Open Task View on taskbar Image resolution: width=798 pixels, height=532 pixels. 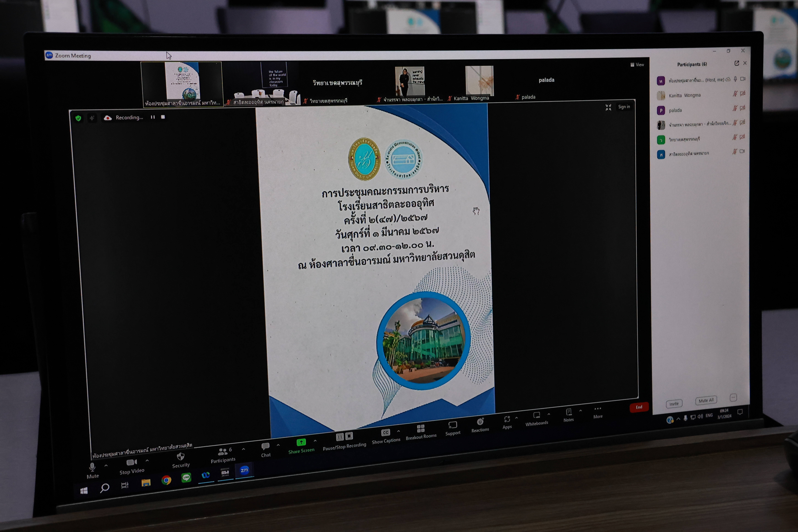coord(125,485)
